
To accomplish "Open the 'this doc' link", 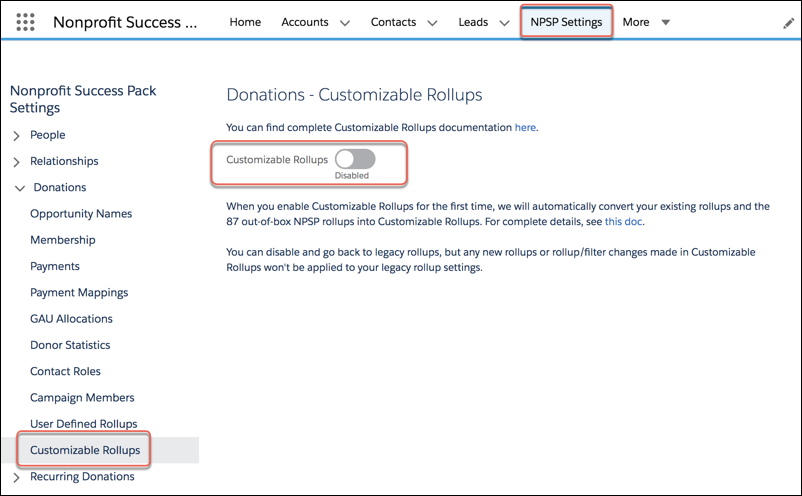I will (623, 221).
